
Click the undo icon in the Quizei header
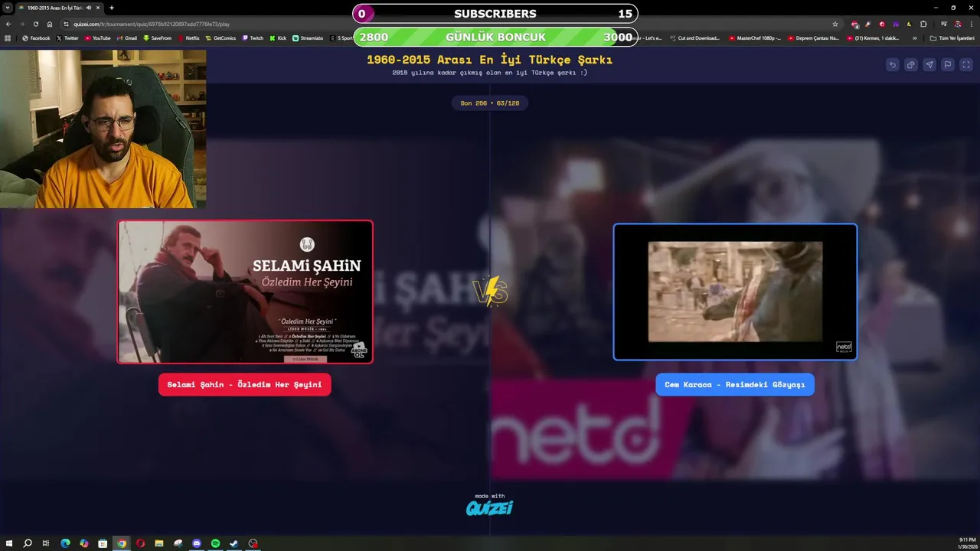click(x=892, y=65)
